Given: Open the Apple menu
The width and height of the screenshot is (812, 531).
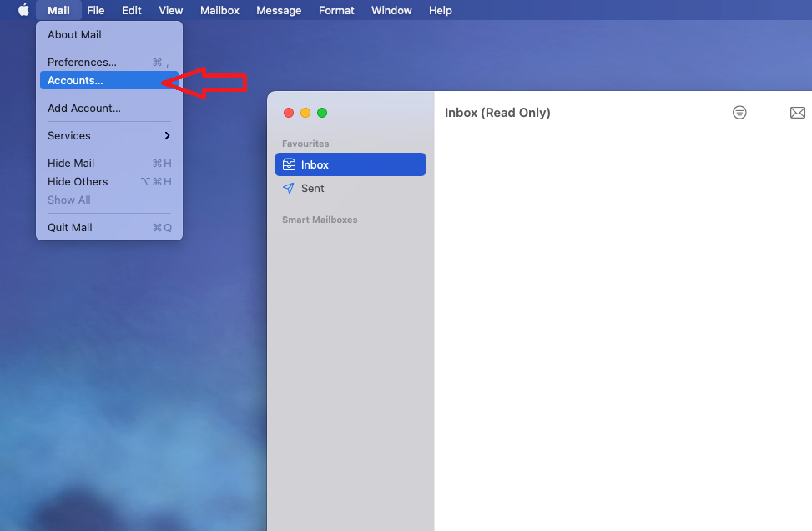Looking at the screenshot, I should click(x=24, y=10).
